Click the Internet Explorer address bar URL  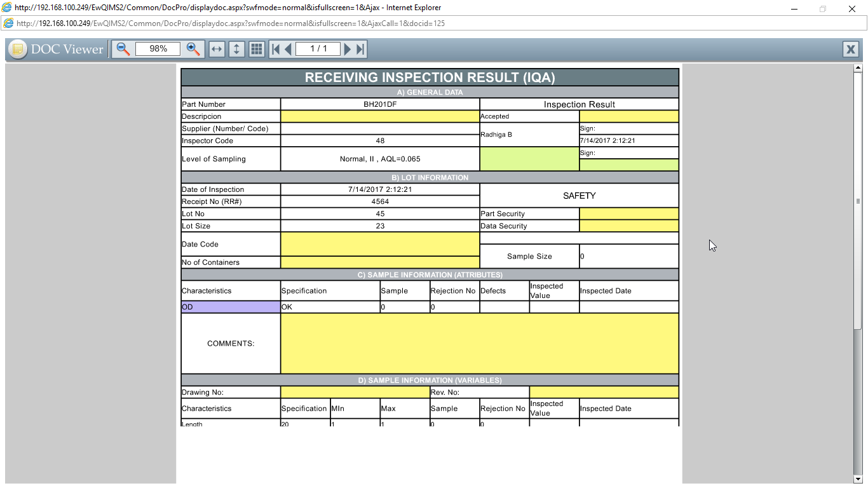click(230, 24)
